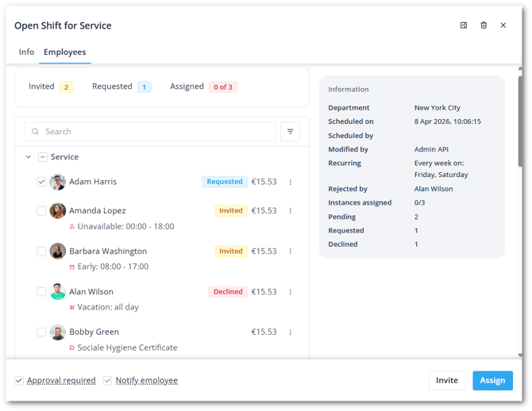Image resolution: width=532 pixels, height=411 pixels.
Task: Disable the Notify employee checkbox
Action: pos(108,381)
